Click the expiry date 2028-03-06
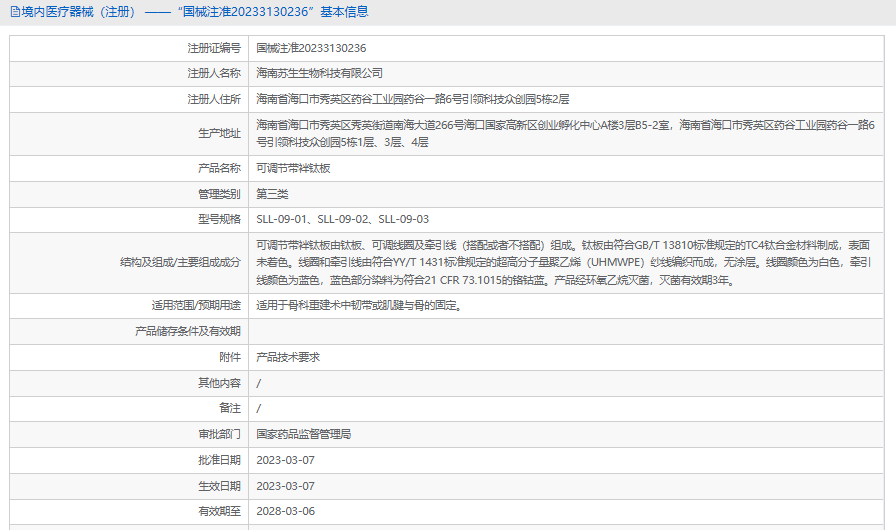The width and height of the screenshot is (896, 530). [x=285, y=511]
